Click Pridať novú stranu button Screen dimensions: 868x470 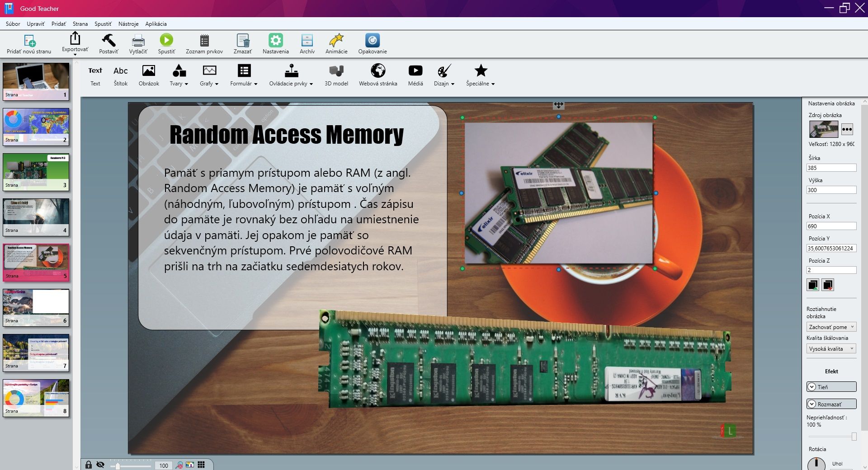pyautogui.click(x=29, y=44)
